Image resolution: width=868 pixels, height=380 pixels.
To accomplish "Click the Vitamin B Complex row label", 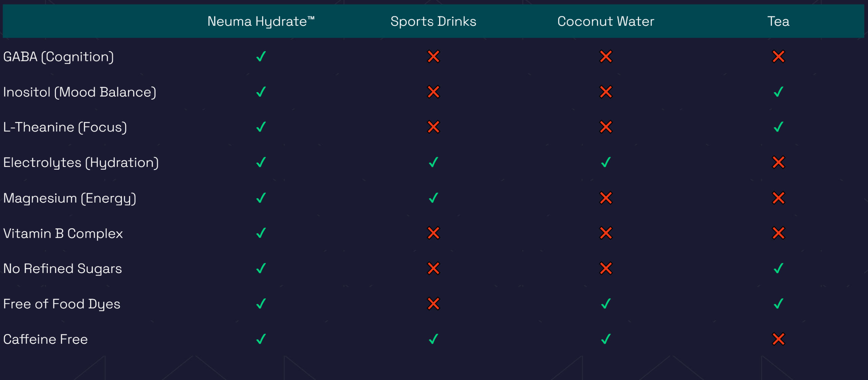I will (x=63, y=233).
